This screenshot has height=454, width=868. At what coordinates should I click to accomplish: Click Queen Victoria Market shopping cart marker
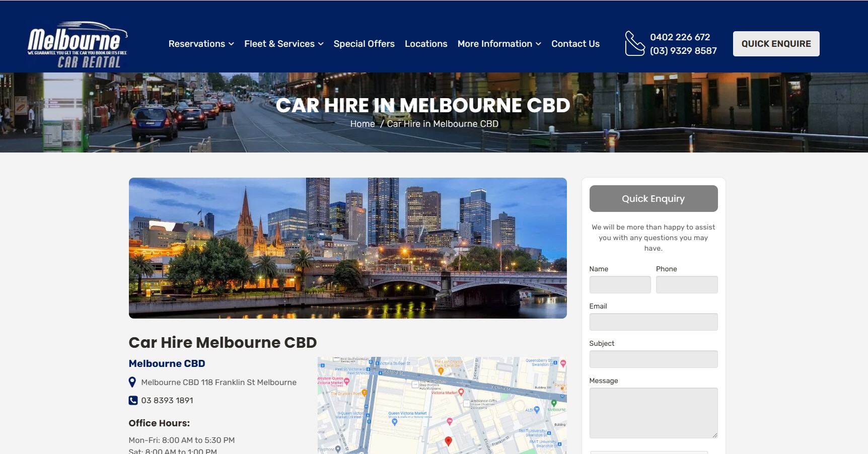point(394,422)
